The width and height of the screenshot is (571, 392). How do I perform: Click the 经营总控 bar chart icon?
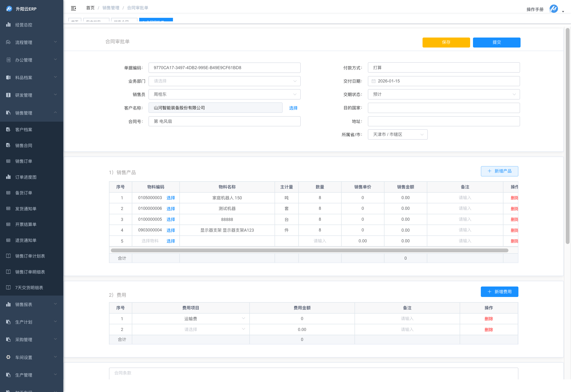point(8,24)
